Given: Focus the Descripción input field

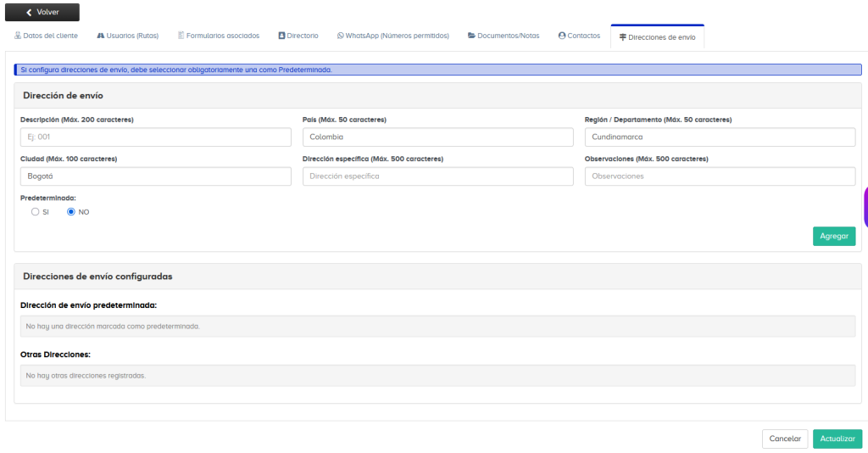Looking at the screenshot, I should click(156, 137).
